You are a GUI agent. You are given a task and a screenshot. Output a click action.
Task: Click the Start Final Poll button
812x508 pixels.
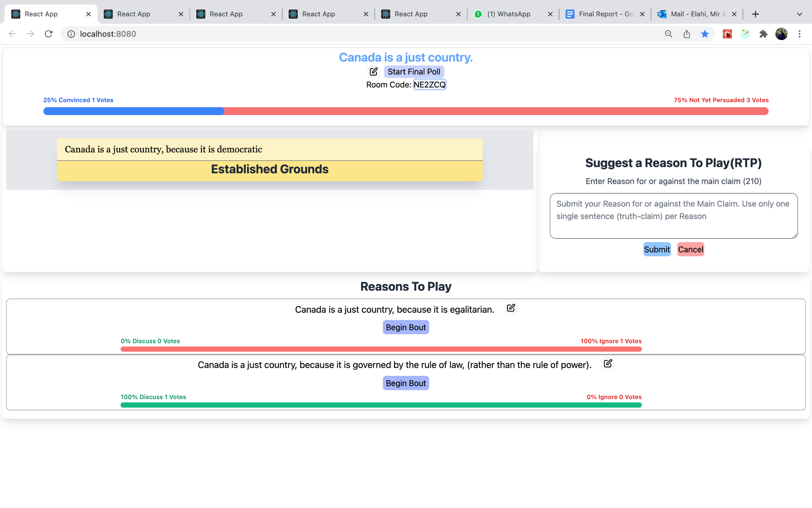pos(414,71)
